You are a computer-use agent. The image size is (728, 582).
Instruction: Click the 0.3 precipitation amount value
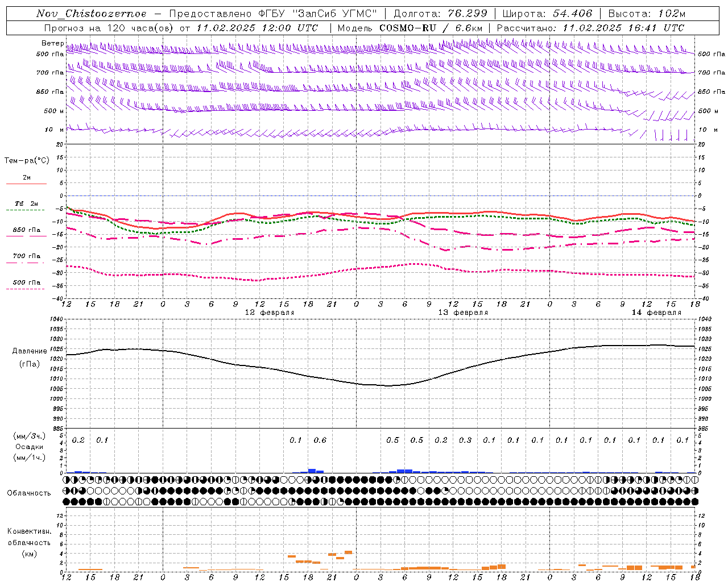click(x=465, y=440)
